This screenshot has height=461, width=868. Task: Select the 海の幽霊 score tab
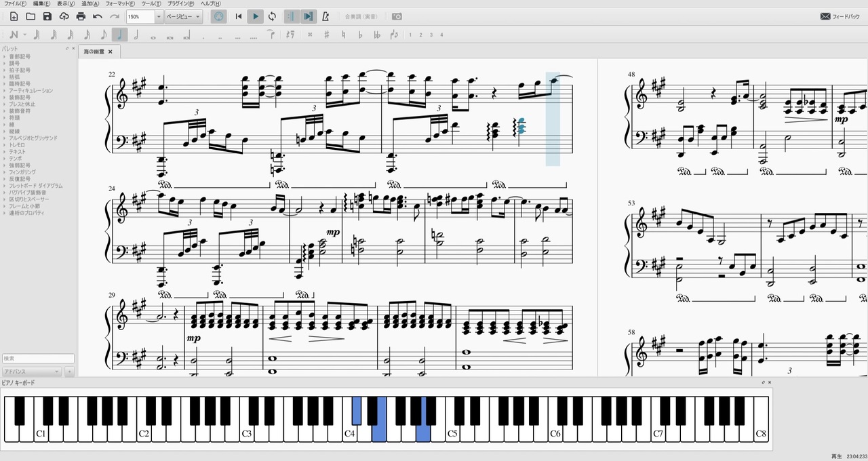click(x=99, y=52)
